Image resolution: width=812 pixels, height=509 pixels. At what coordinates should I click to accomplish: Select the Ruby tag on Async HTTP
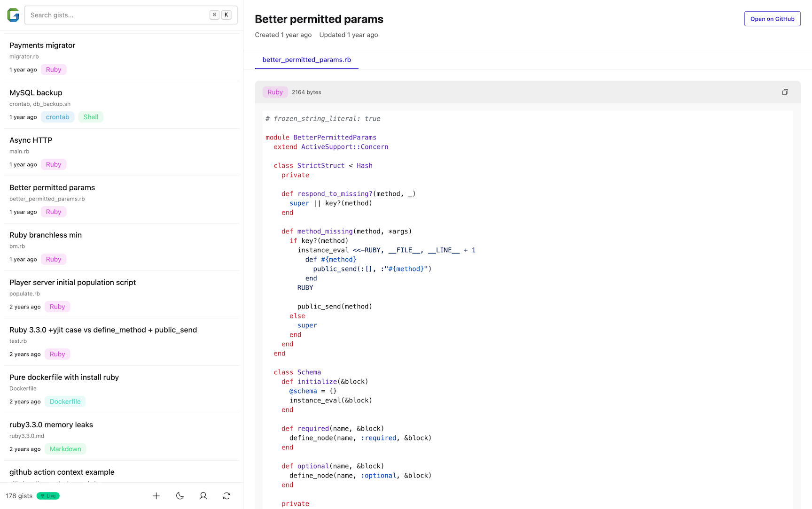click(53, 164)
